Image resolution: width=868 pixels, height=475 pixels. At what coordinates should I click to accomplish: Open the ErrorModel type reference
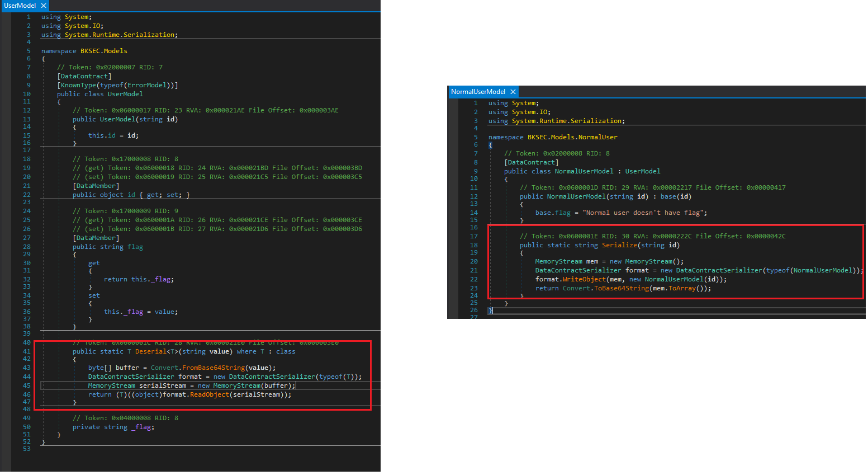pos(146,85)
